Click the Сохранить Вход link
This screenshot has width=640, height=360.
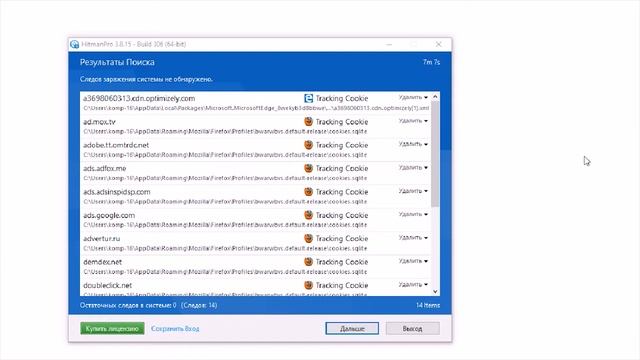(175, 329)
